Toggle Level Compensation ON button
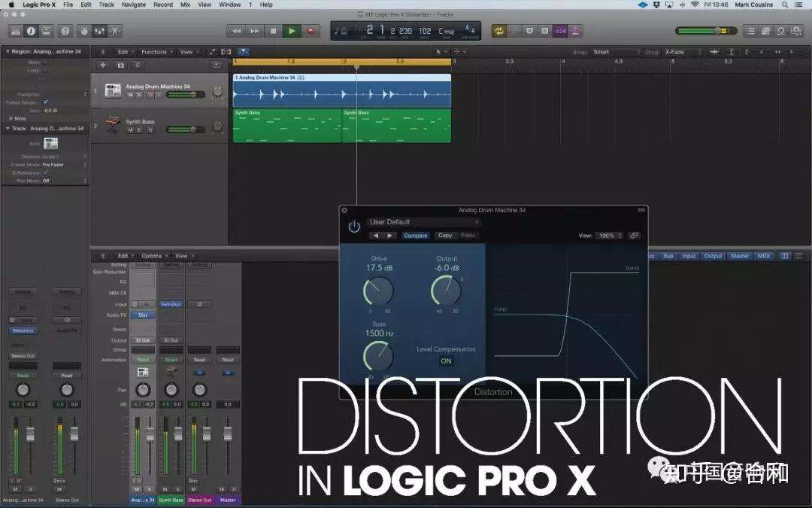Viewport: 812px width, 508px height. tap(446, 360)
